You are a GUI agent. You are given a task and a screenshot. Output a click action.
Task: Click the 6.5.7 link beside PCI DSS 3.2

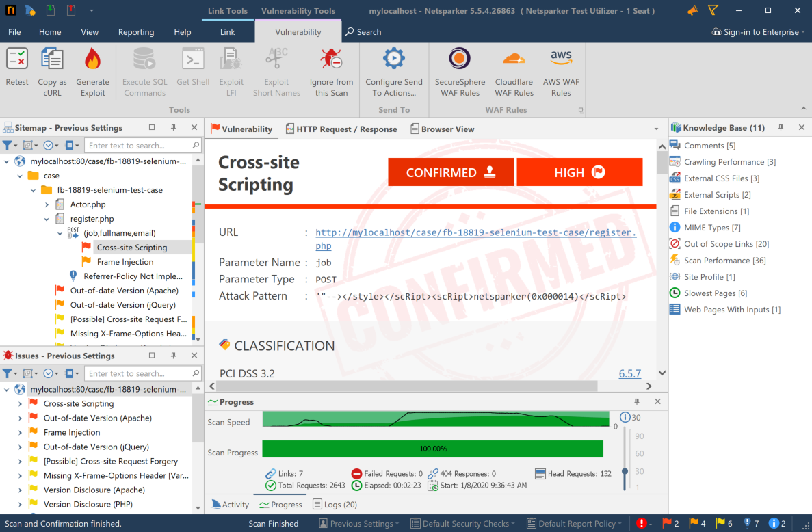pos(630,373)
